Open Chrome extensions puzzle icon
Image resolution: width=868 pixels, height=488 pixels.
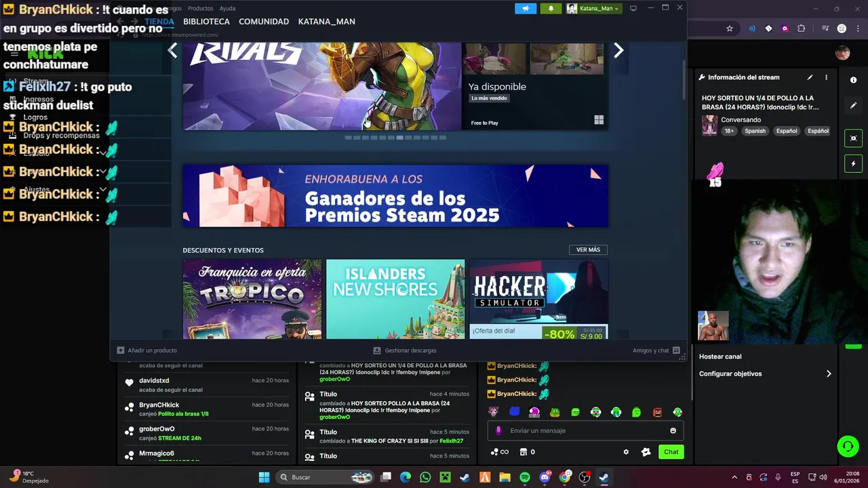pos(801,28)
